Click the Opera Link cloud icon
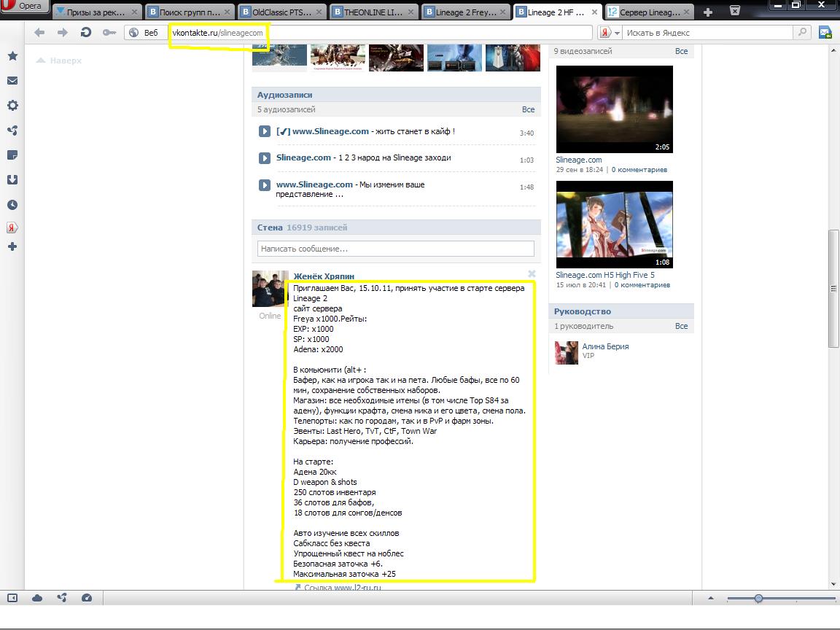This screenshot has width=840, height=630. point(37,598)
